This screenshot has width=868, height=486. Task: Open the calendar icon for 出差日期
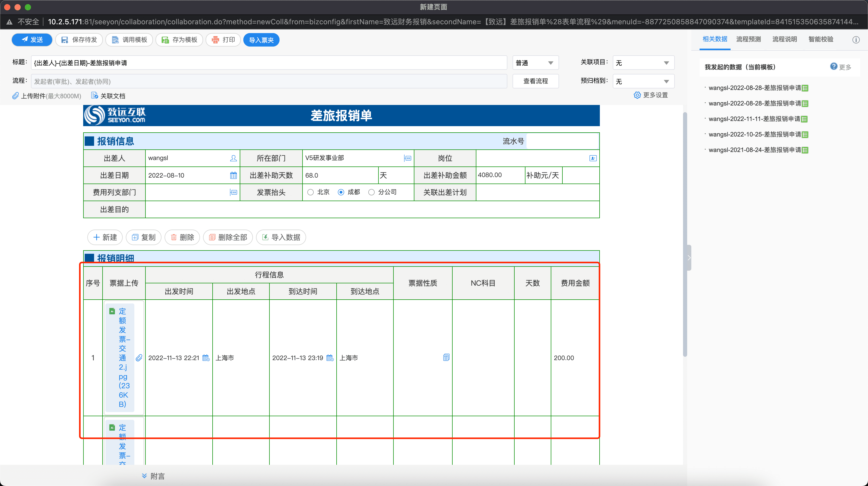pyautogui.click(x=233, y=175)
